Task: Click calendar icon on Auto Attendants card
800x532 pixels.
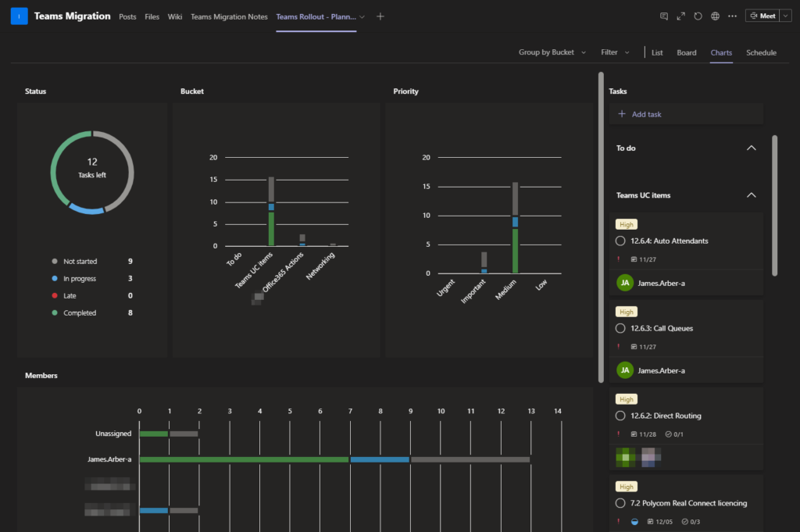Action: click(x=634, y=259)
